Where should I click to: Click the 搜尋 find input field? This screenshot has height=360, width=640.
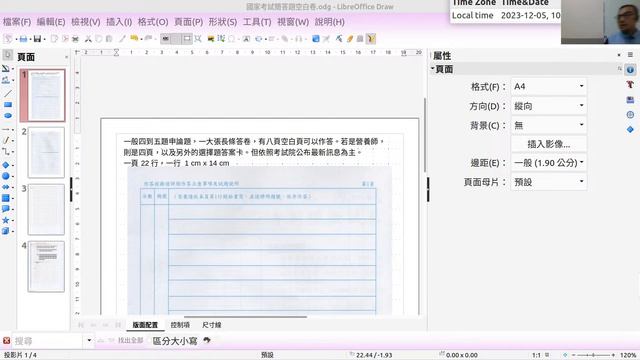click(x=48, y=341)
